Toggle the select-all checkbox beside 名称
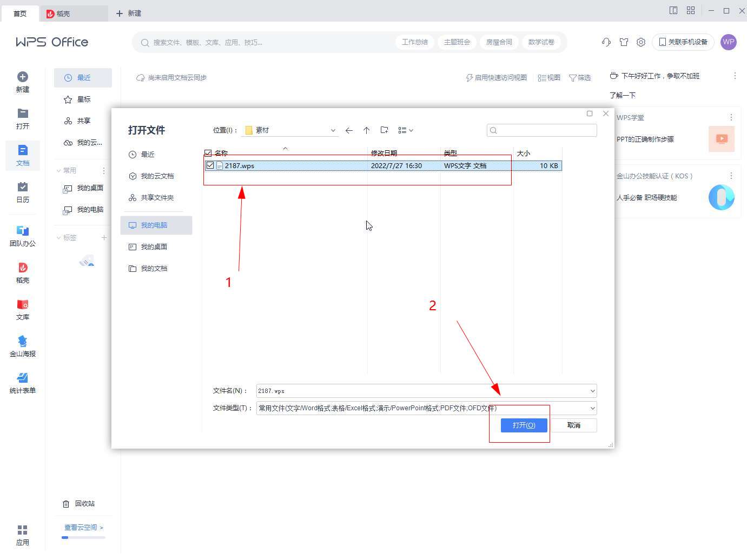The image size is (747, 560). pyautogui.click(x=208, y=154)
